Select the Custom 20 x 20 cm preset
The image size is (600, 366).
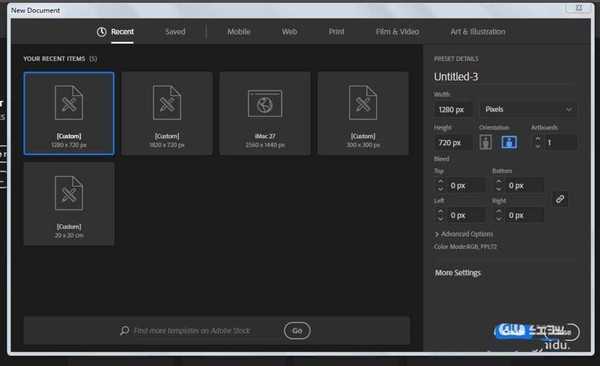click(x=69, y=204)
